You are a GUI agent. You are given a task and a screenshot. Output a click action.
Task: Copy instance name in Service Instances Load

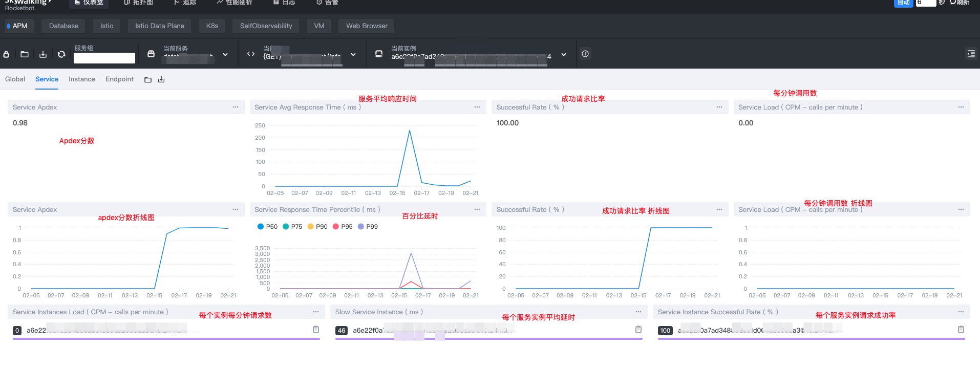pyautogui.click(x=316, y=330)
